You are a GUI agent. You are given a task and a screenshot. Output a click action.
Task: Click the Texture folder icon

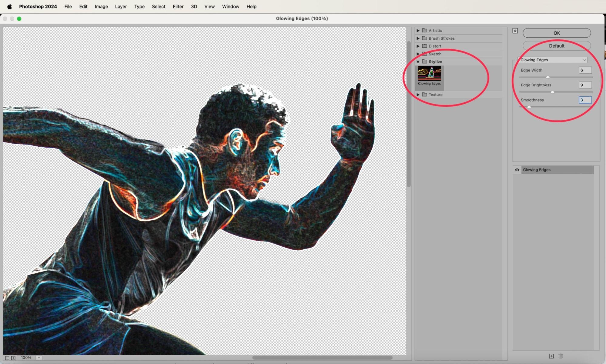tap(424, 95)
